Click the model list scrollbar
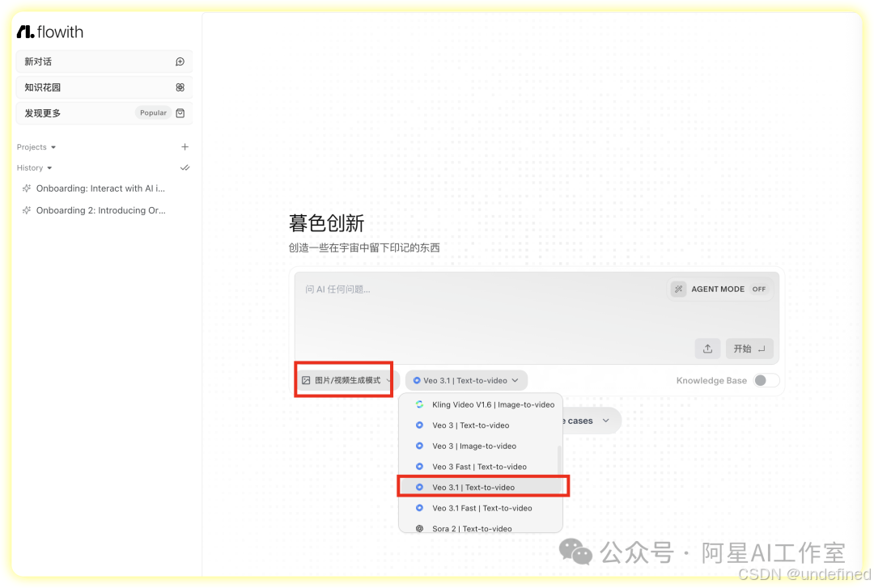 pyautogui.click(x=559, y=462)
